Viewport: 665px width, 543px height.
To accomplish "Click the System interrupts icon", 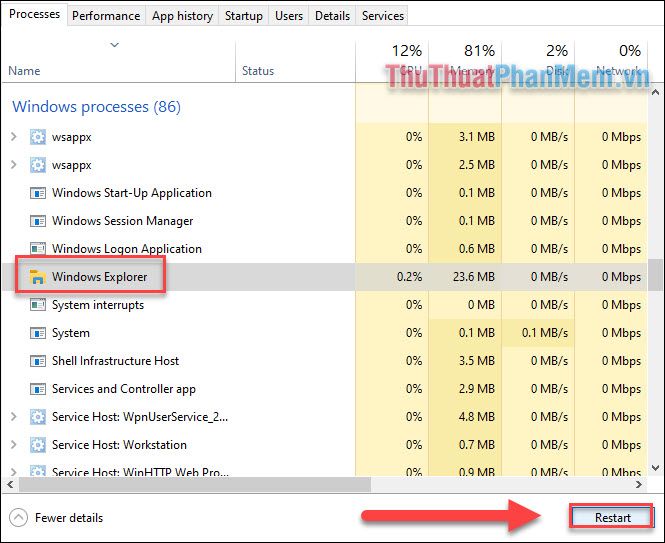I will (38, 305).
